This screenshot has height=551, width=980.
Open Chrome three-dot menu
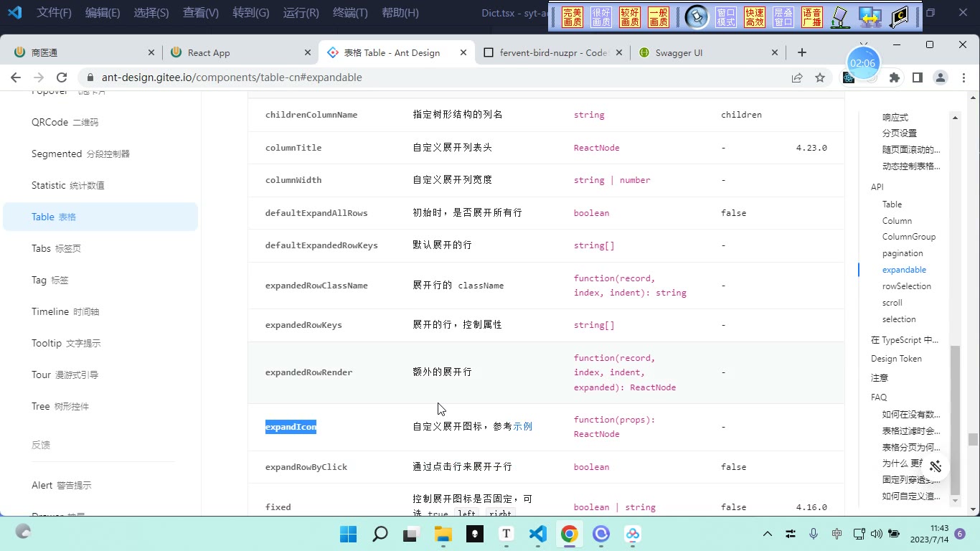[963, 77]
